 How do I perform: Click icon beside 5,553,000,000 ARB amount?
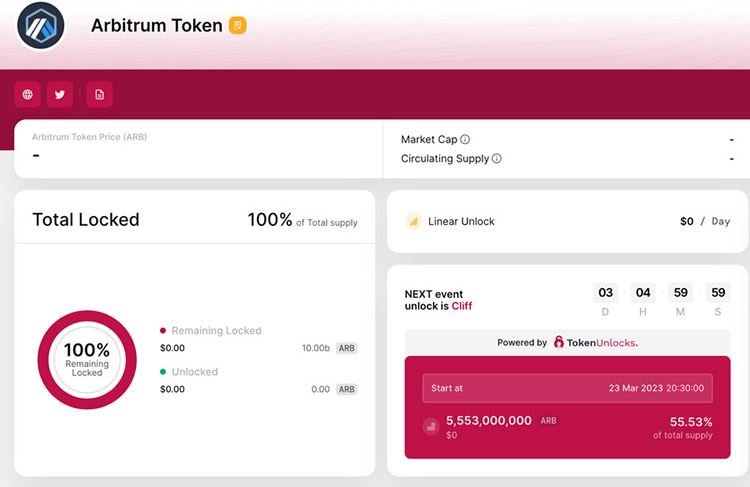point(431,427)
